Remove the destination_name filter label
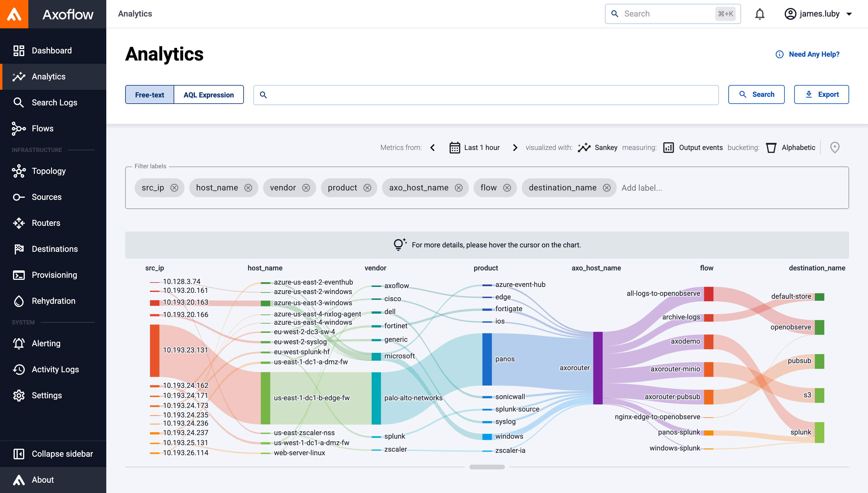Screen dimensions: 868x493 pyautogui.click(x=607, y=187)
